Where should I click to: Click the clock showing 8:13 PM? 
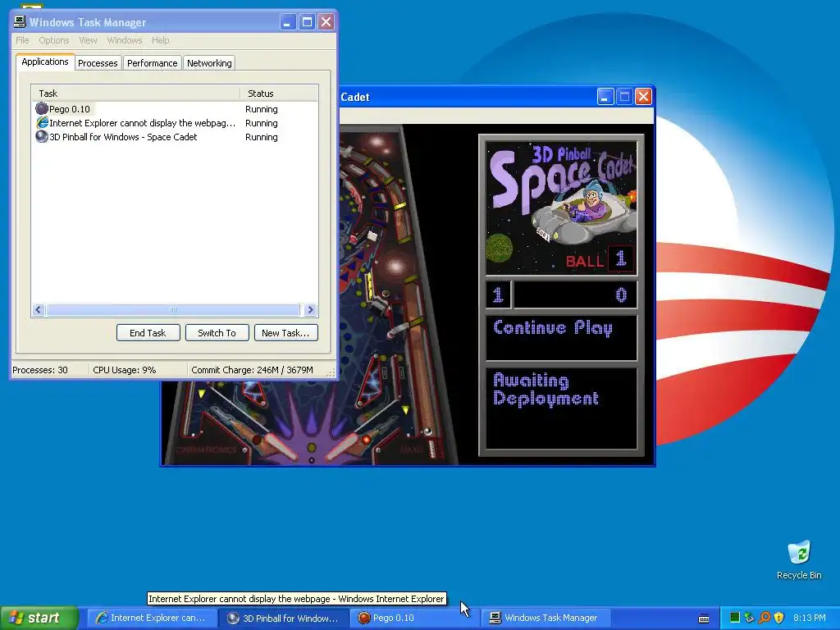(810, 618)
